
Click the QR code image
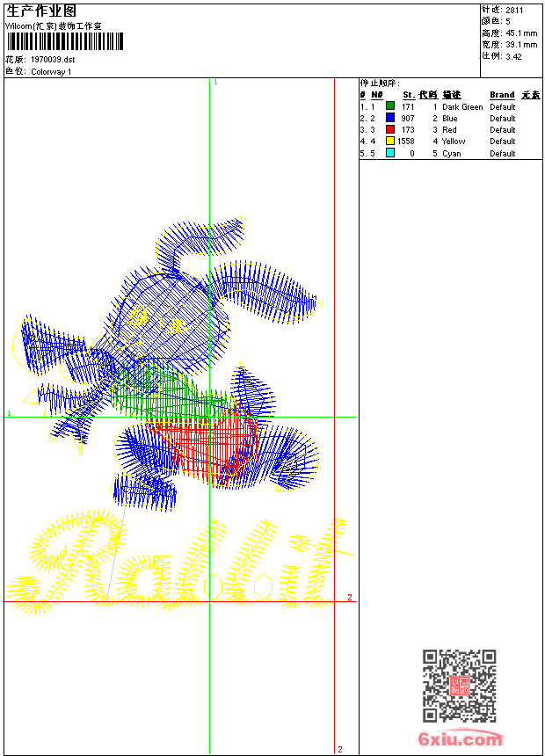tap(460, 686)
